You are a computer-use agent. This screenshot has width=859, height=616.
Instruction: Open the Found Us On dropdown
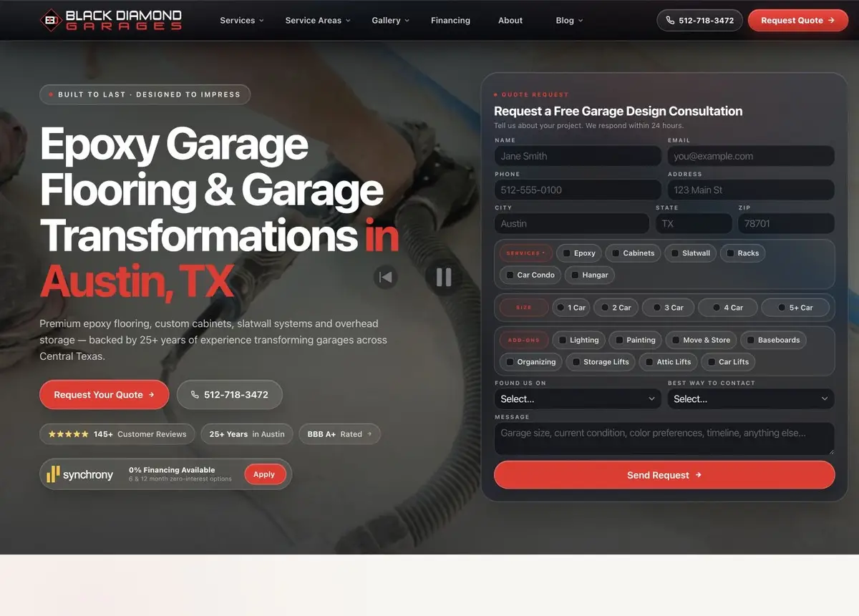578,399
